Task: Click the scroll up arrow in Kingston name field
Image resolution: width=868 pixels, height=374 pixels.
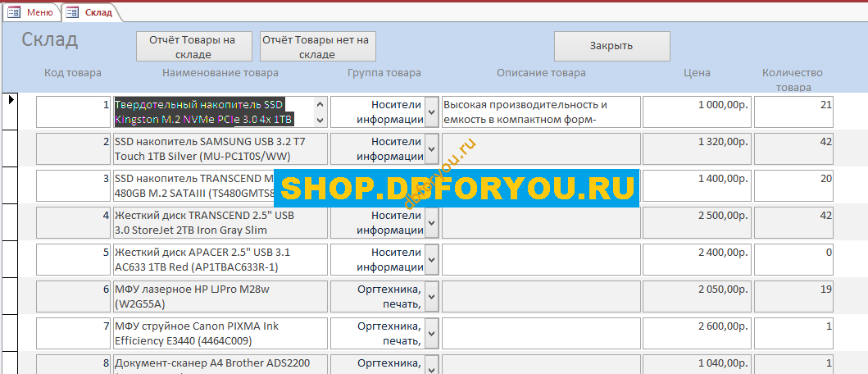Action: 320,104
